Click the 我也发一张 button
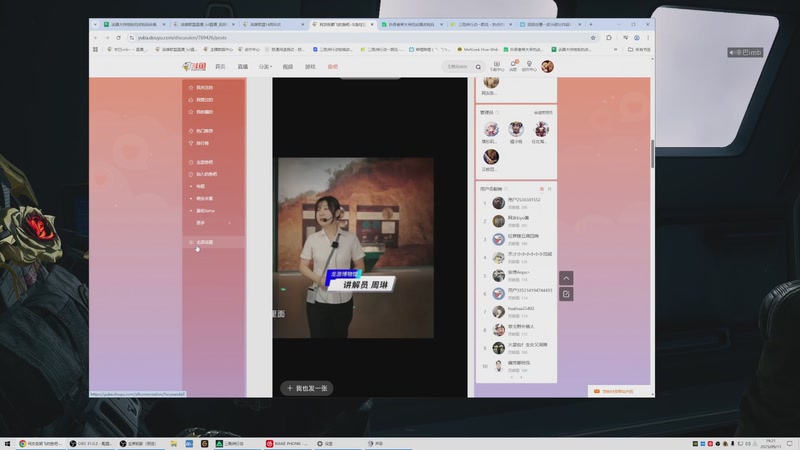This screenshot has height=450, width=800. tap(307, 388)
